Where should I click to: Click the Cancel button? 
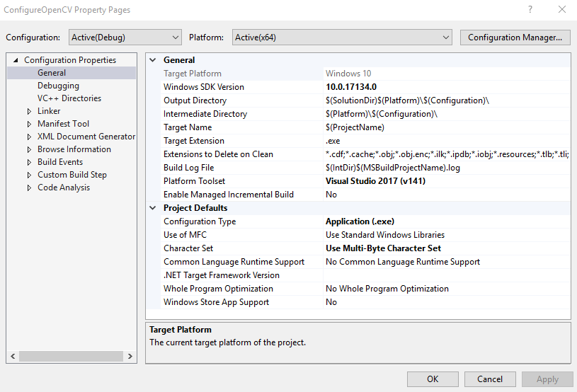(490, 379)
